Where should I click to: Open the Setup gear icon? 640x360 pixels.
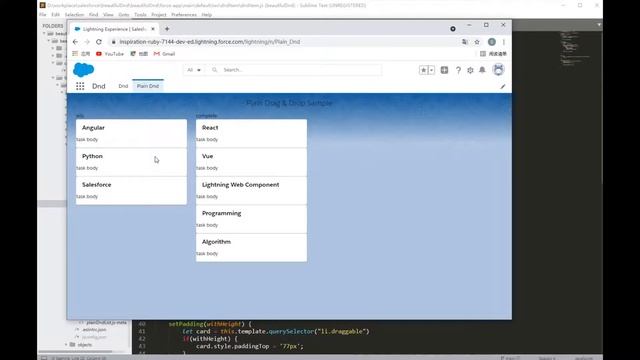tap(470, 70)
